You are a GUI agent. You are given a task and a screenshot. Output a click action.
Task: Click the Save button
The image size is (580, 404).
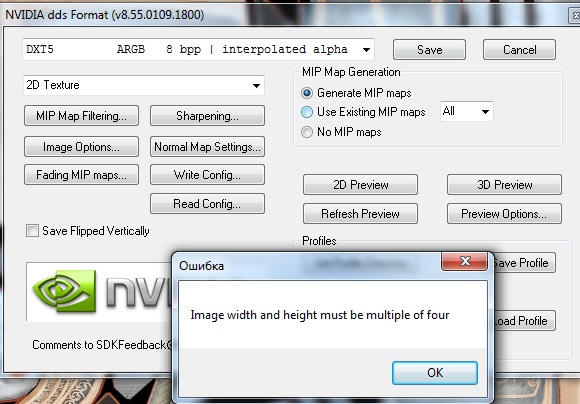429,50
